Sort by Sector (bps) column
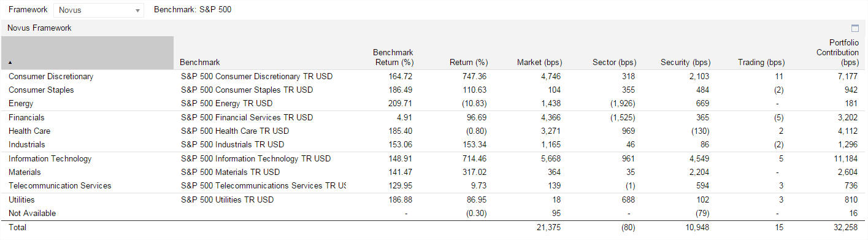Image resolution: width=868 pixels, height=240 pixels. 614,62
